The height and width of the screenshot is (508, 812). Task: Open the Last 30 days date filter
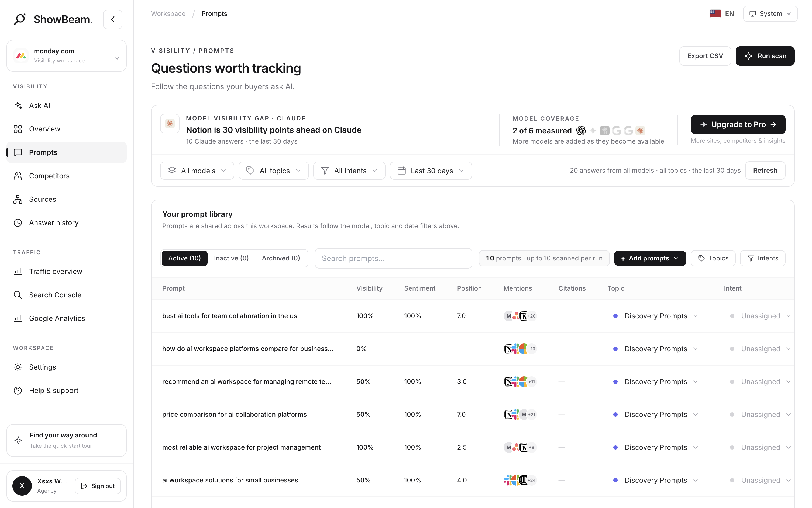pyautogui.click(x=431, y=171)
